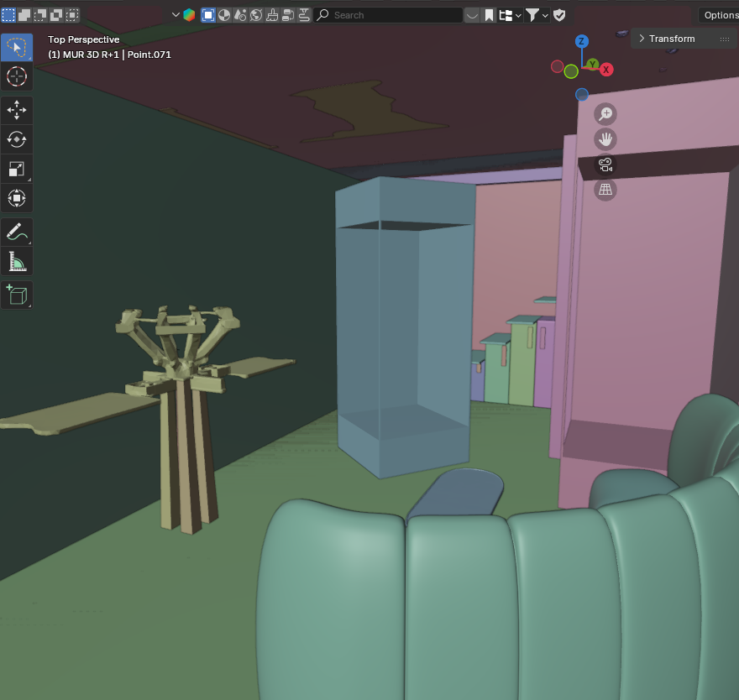Viewport: 739px width, 700px height.
Task: Open the Options menu
Action: point(720,15)
